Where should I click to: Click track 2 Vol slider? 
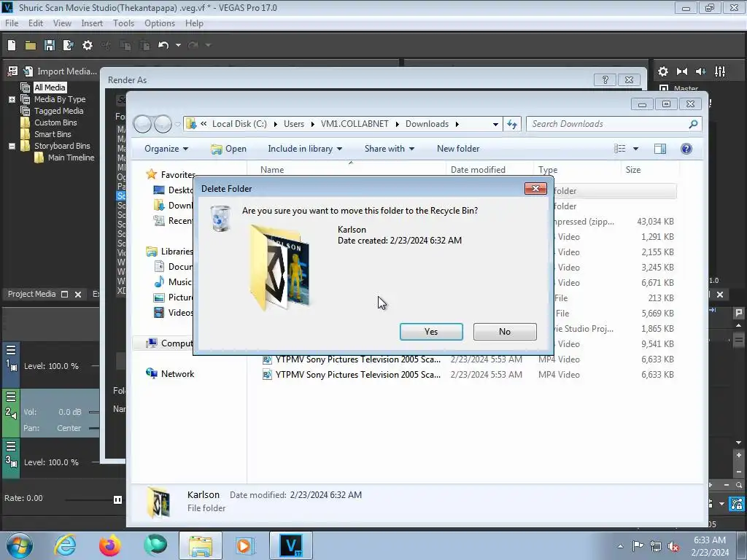[x=94, y=412]
